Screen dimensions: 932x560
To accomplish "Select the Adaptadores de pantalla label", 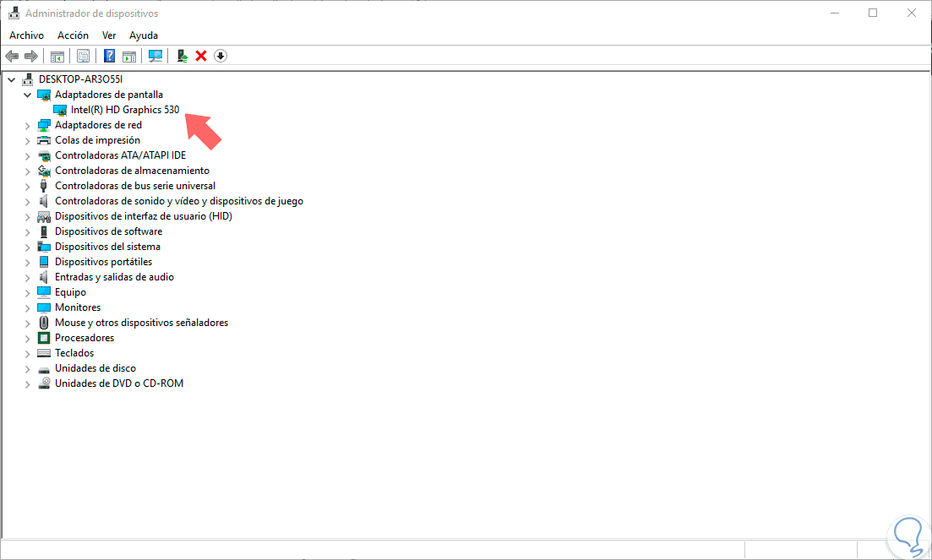I will (109, 95).
